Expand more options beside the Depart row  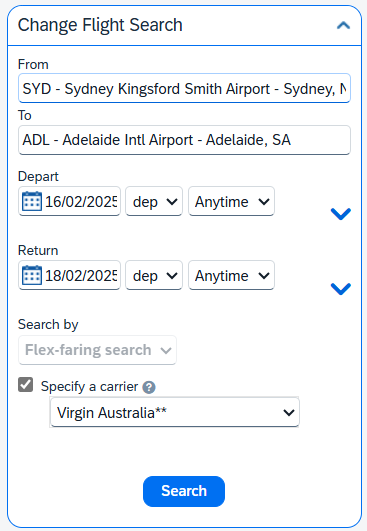[x=341, y=214]
